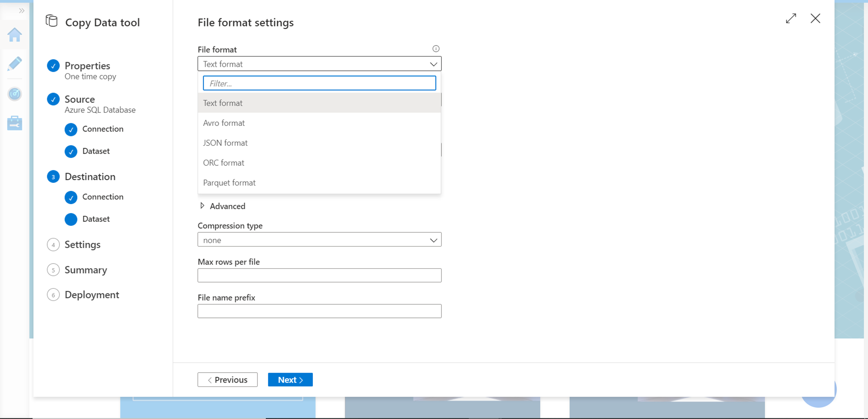The height and width of the screenshot is (419, 868).
Task: Open the Compression type dropdown
Action: click(x=319, y=240)
